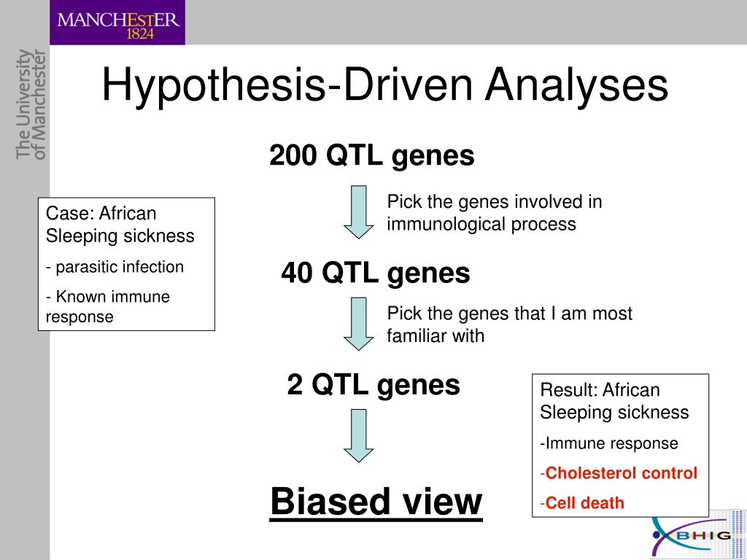Click the red 'Cholesterol control' text

(x=622, y=473)
